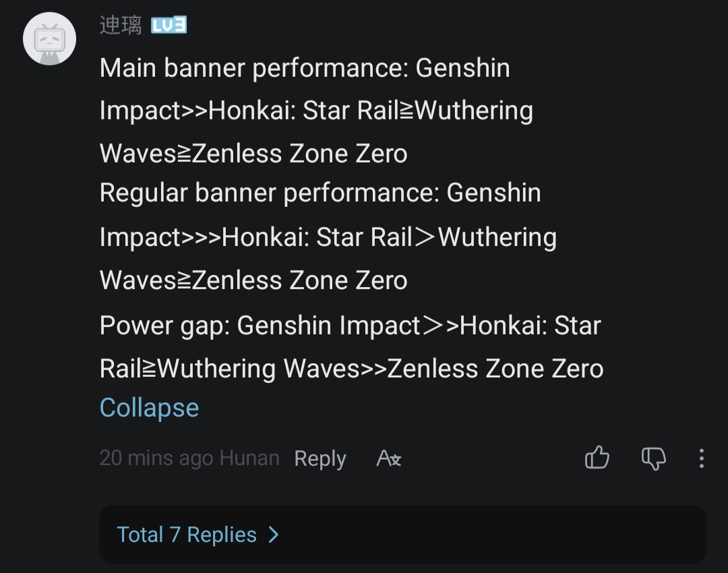Click the dark replies preview box
The image size is (728, 573).
402,535
